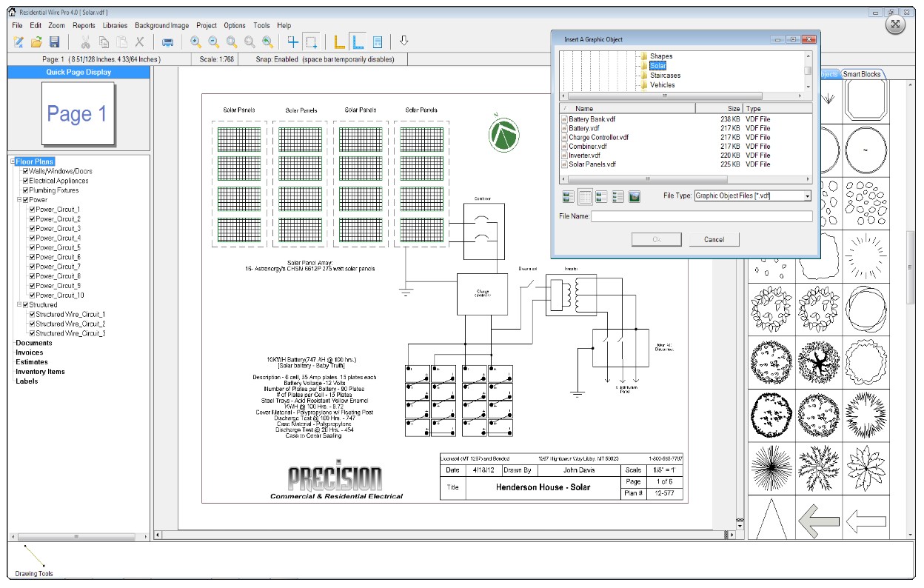Click the File Name input field
The image size is (924, 588).
pos(701,216)
